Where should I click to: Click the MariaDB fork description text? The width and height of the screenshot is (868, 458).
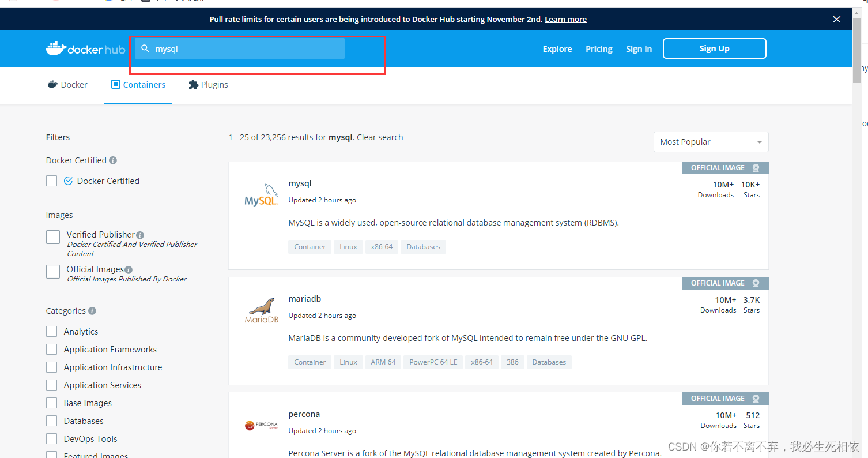coord(468,338)
